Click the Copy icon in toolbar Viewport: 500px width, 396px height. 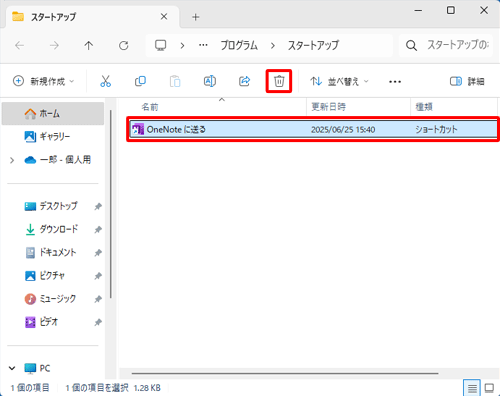pyautogui.click(x=140, y=81)
